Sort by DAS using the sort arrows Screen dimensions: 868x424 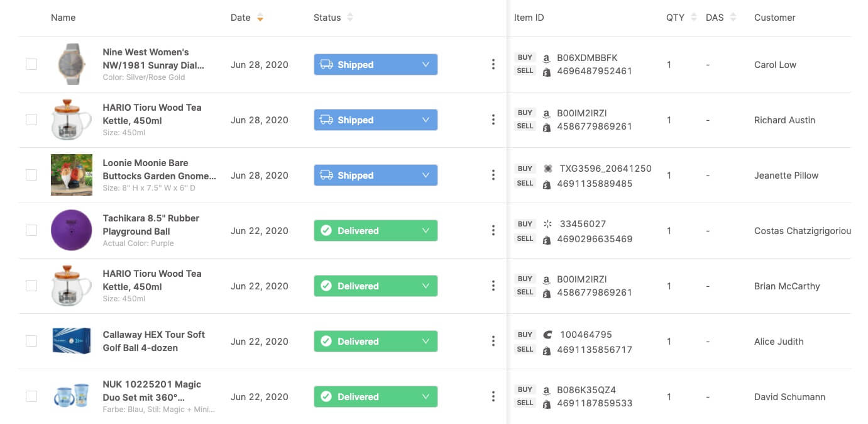coord(733,18)
